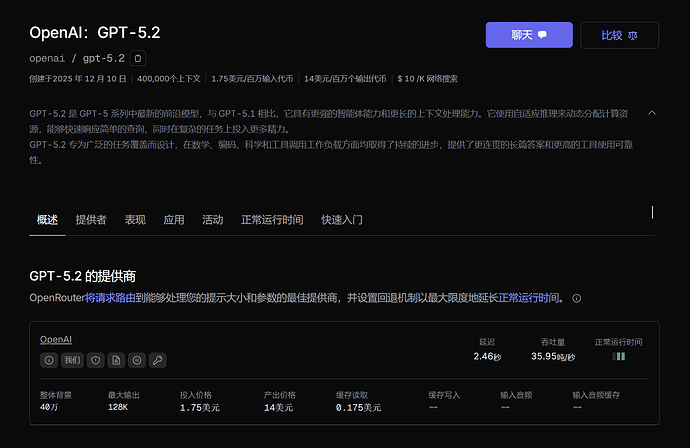Click the document icon under OpenAI
This screenshot has height=448, width=690.
pyautogui.click(x=116, y=360)
